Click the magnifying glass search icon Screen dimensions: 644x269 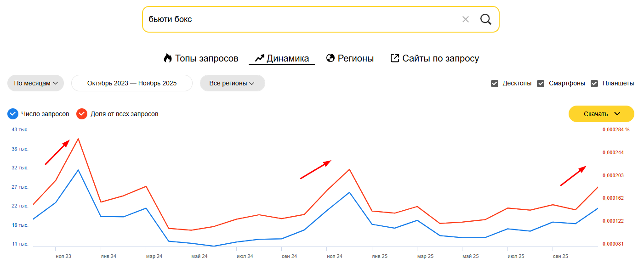click(x=486, y=19)
